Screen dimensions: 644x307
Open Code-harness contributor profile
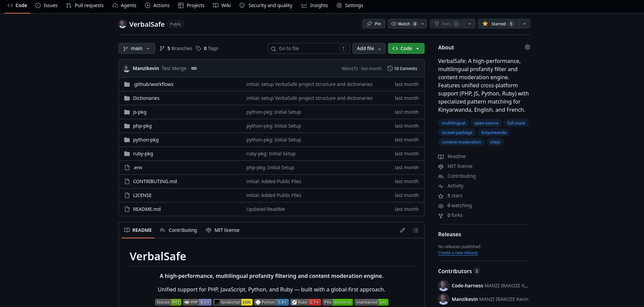click(467, 286)
